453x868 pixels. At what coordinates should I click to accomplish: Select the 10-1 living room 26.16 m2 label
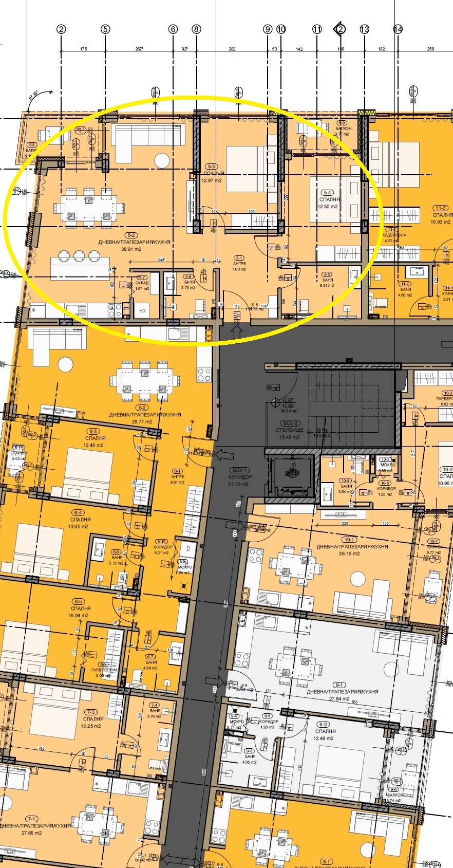pyautogui.click(x=352, y=547)
